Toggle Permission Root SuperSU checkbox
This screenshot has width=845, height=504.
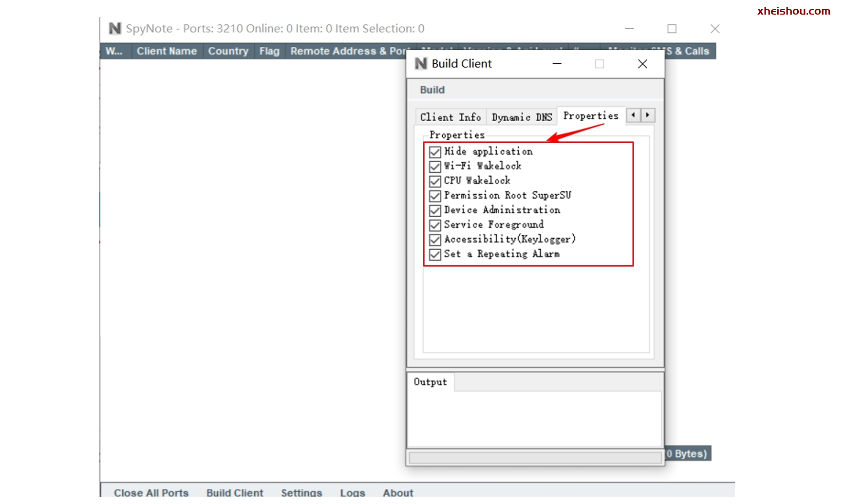435,196
